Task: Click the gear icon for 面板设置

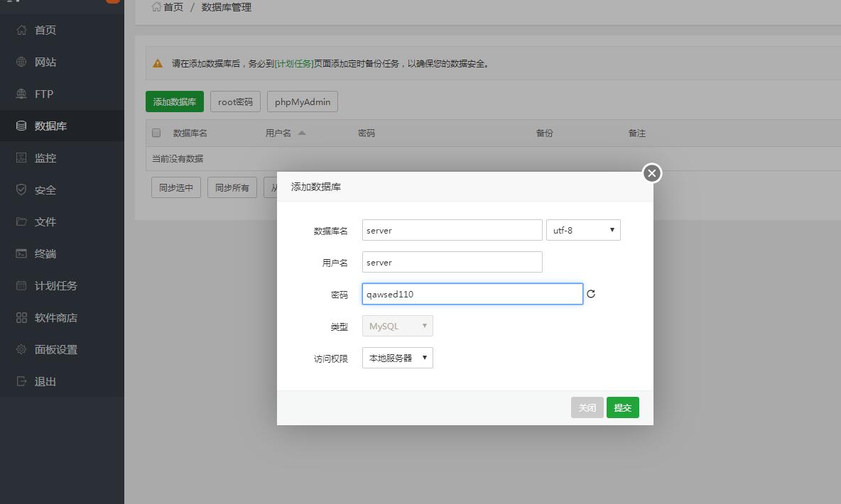Action: pos(21,349)
